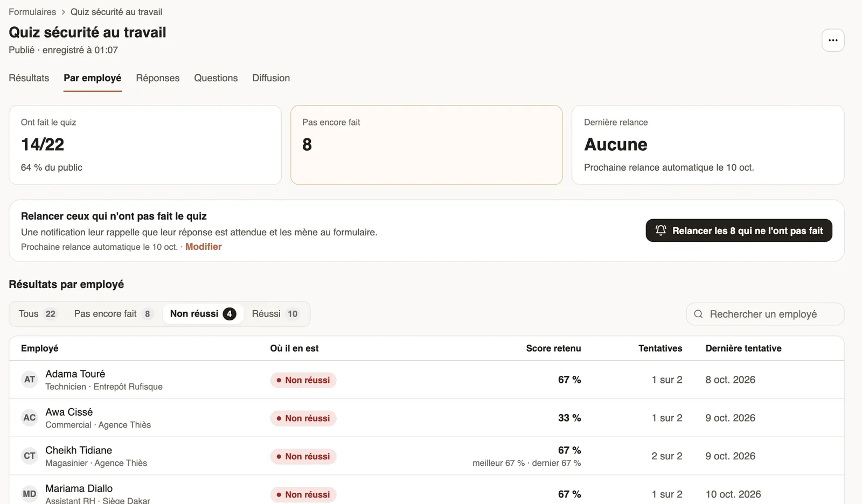Click the Score retenu column header
The width and height of the screenshot is (862, 504).
point(553,348)
